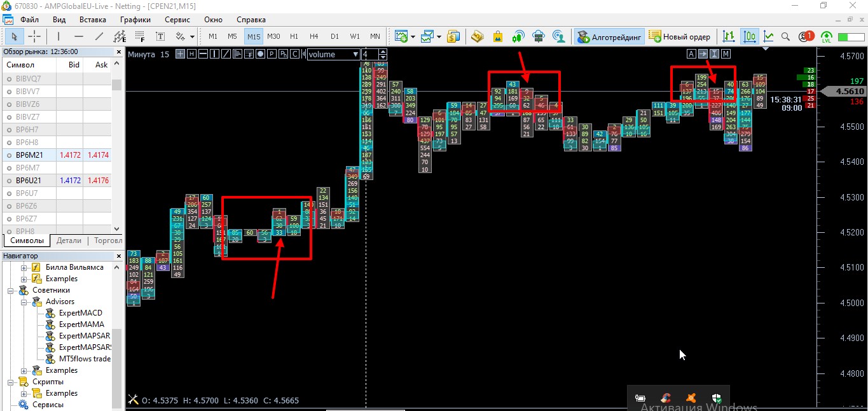
Task: Open the volume mode dropdown on chart
Action: 334,54
